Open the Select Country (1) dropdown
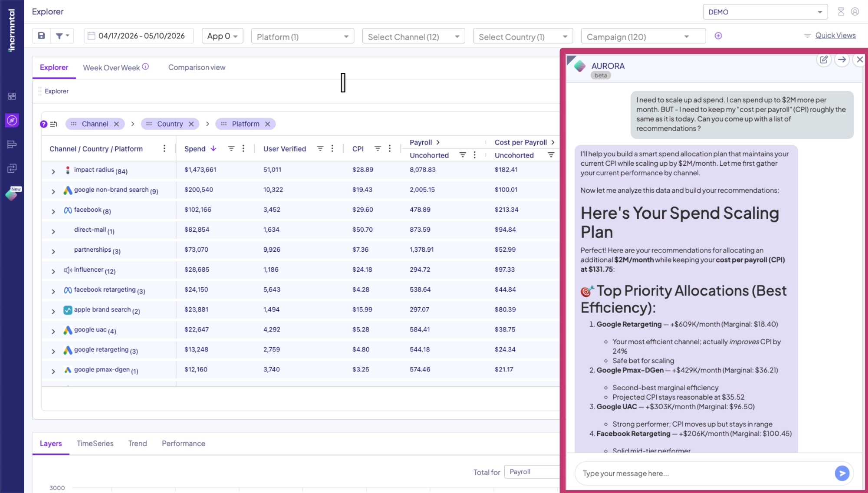This screenshot has height=493, width=868. (x=523, y=36)
